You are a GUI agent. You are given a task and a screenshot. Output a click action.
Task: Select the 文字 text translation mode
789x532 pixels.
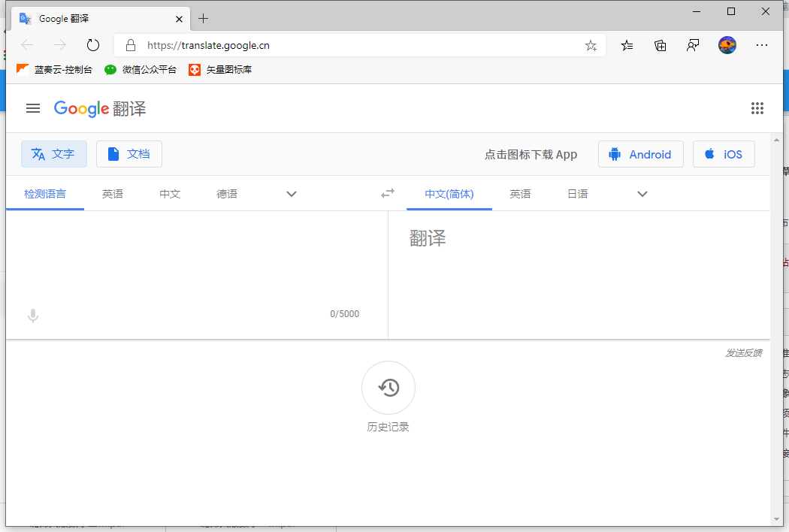point(54,154)
